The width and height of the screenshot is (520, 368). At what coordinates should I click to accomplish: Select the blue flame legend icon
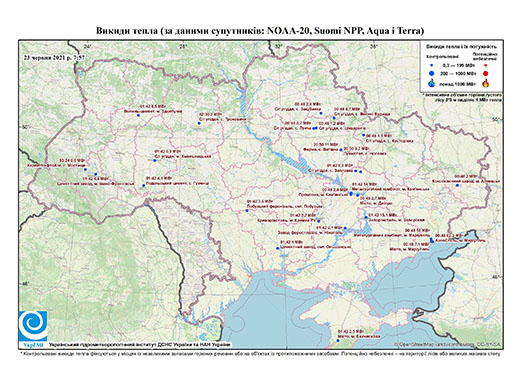432,83
